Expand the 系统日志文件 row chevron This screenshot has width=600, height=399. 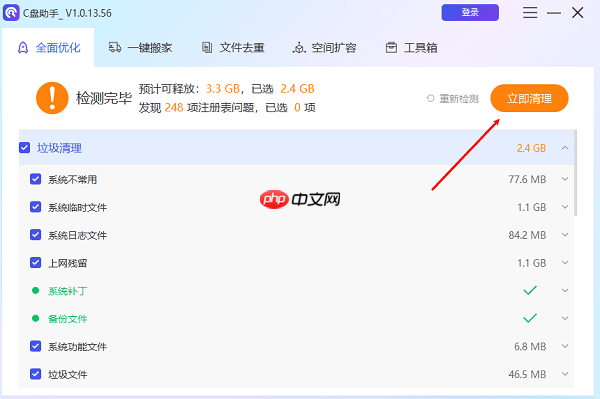tap(565, 235)
